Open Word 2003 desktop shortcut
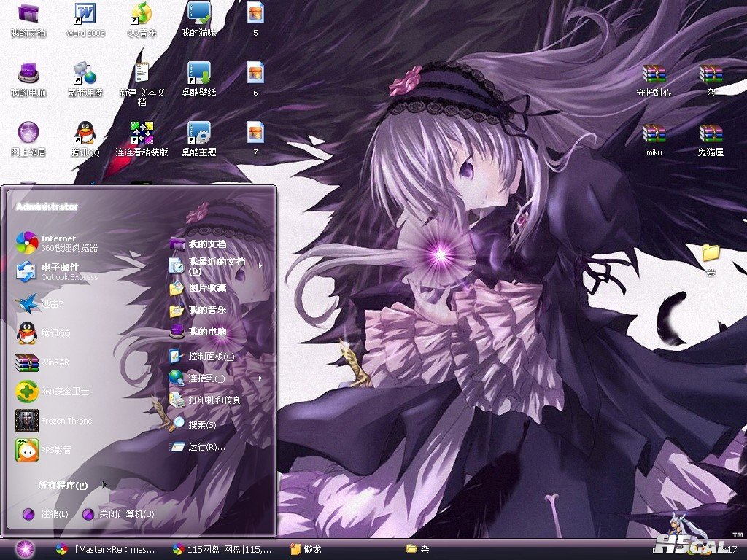The width and height of the screenshot is (747, 560). 85,15
